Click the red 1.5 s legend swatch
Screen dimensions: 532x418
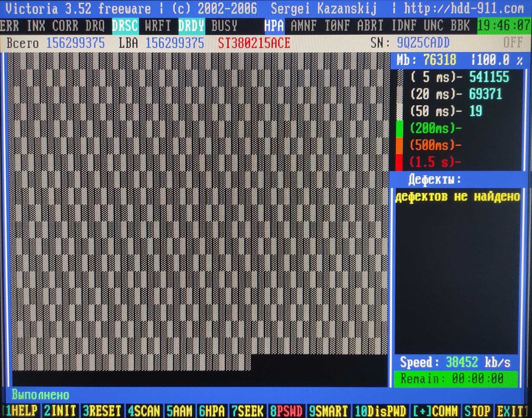coord(399,162)
